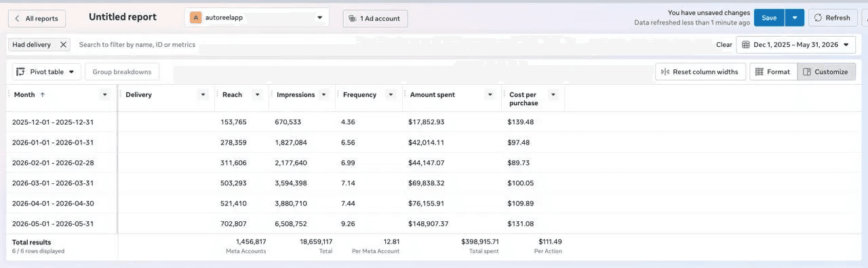The width and height of the screenshot is (868, 268).
Task: Open the Reach column menu arrow
Action: [257, 95]
